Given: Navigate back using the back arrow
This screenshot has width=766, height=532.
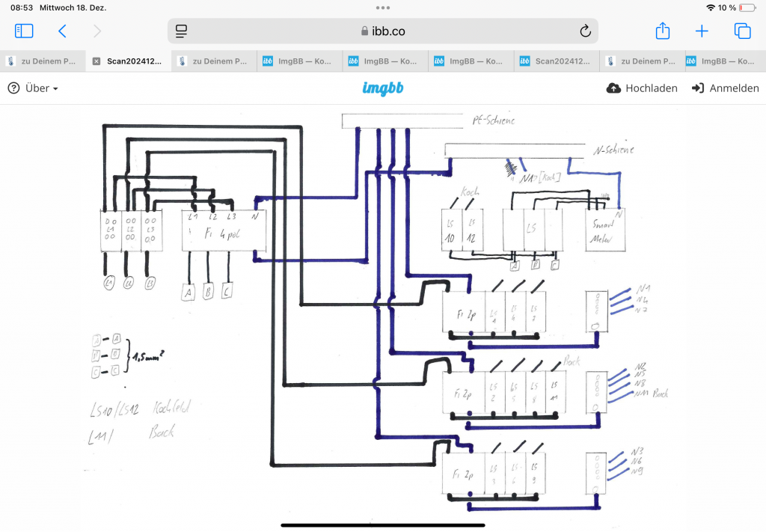Looking at the screenshot, I should click(62, 31).
